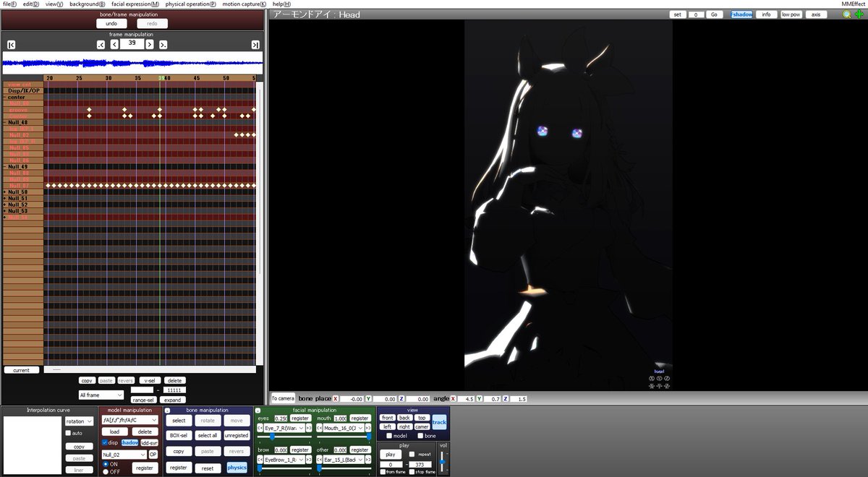
Task: Click the current frame number field
Action: (x=132, y=44)
